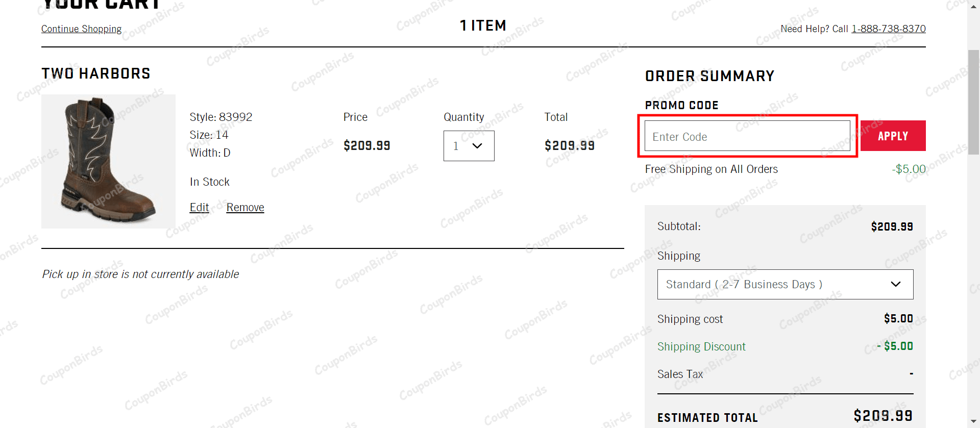Focus the Enter Code promo field

coord(747,136)
